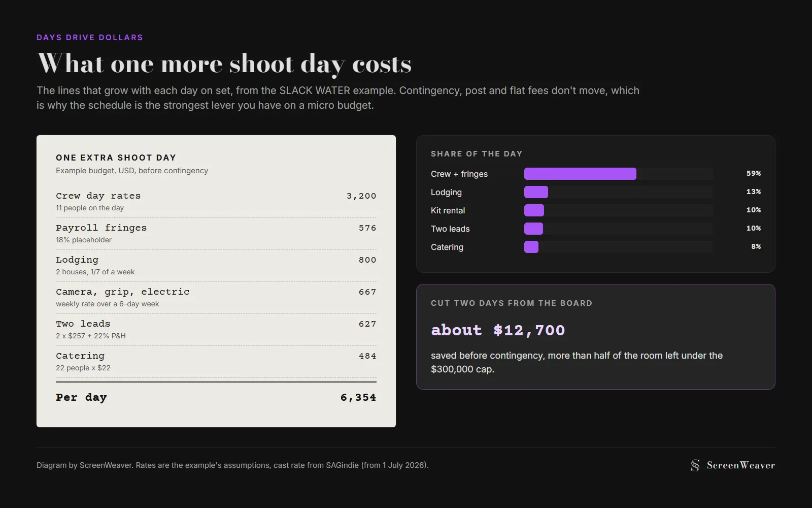Viewport: 812px width, 508px height.
Task: Click the CUT TWO DAYS FROM THE BOARD heading
Action: tap(512, 303)
